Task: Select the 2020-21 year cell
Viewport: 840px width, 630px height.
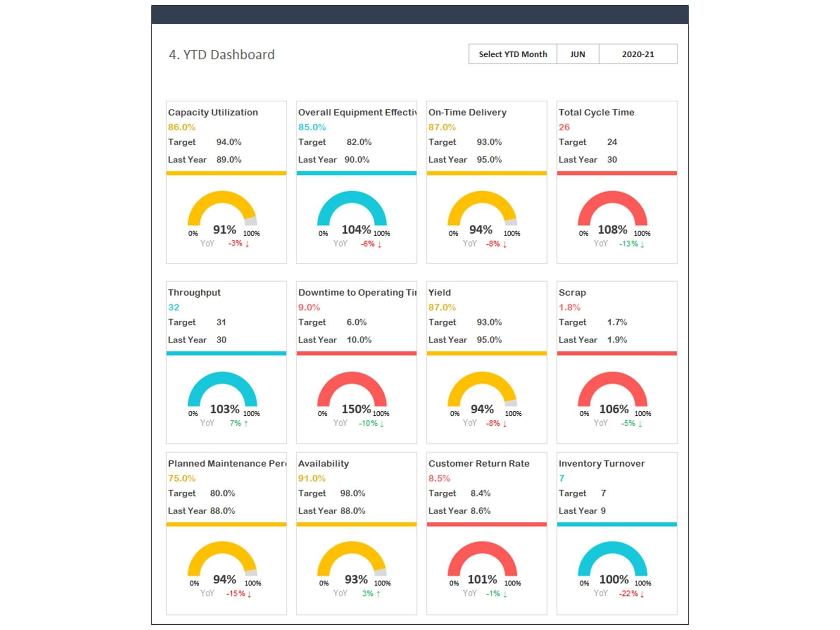Action: click(637, 54)
